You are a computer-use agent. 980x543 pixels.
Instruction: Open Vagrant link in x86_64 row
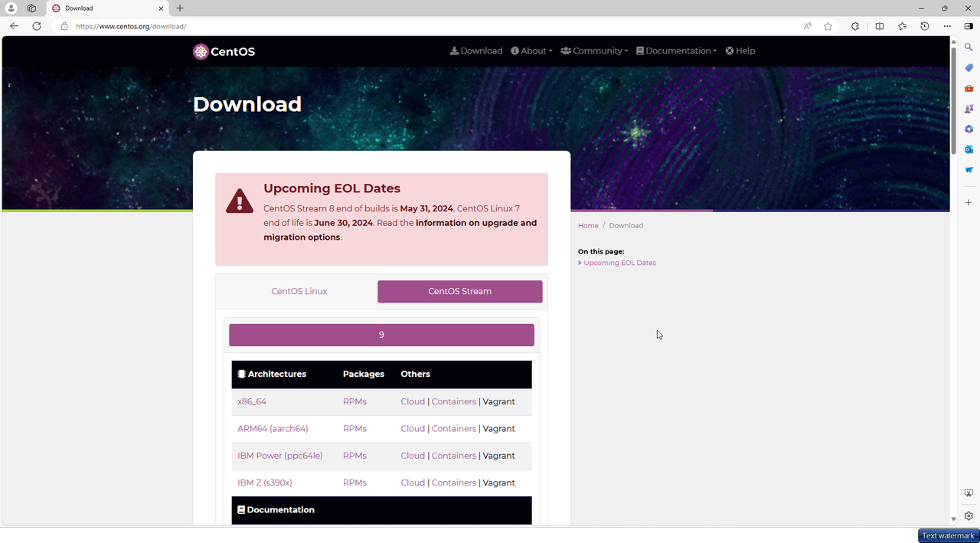pyautogui.click(x=499, y=402)
